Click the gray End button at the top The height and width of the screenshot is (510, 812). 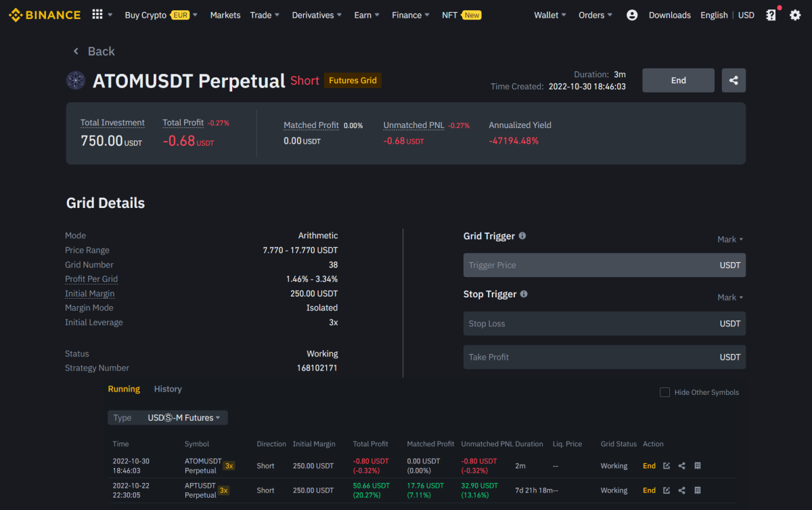pyautogui.click(x=678, y=81)
